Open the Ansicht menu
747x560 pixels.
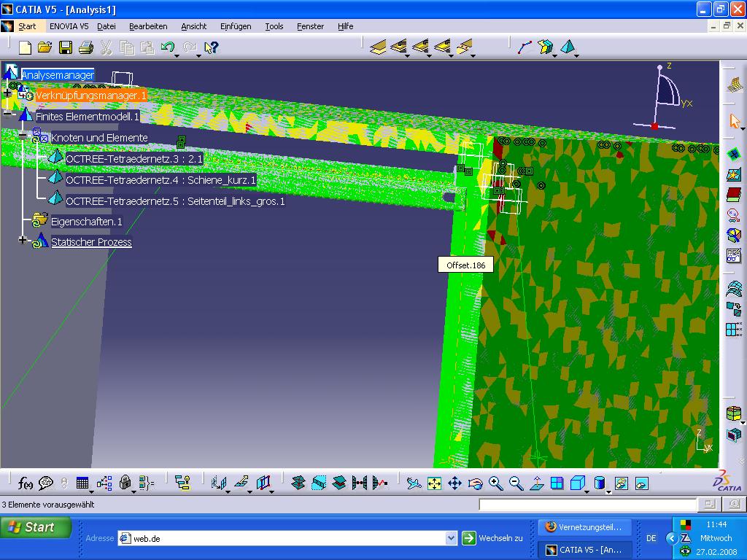coord(194,26)
